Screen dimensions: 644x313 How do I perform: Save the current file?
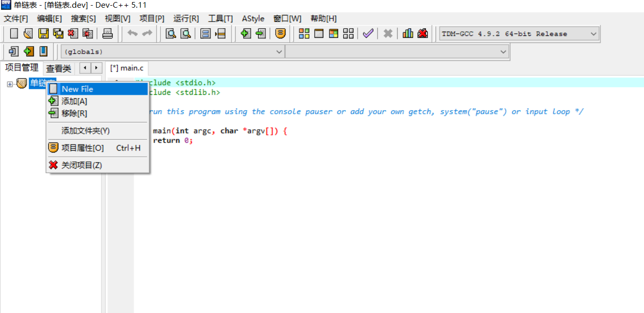43,33
